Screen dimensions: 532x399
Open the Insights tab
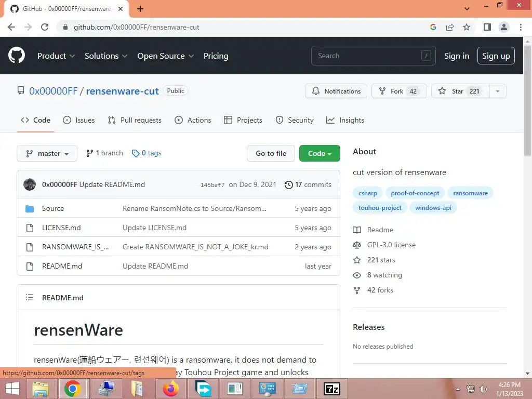click(345, 120)
